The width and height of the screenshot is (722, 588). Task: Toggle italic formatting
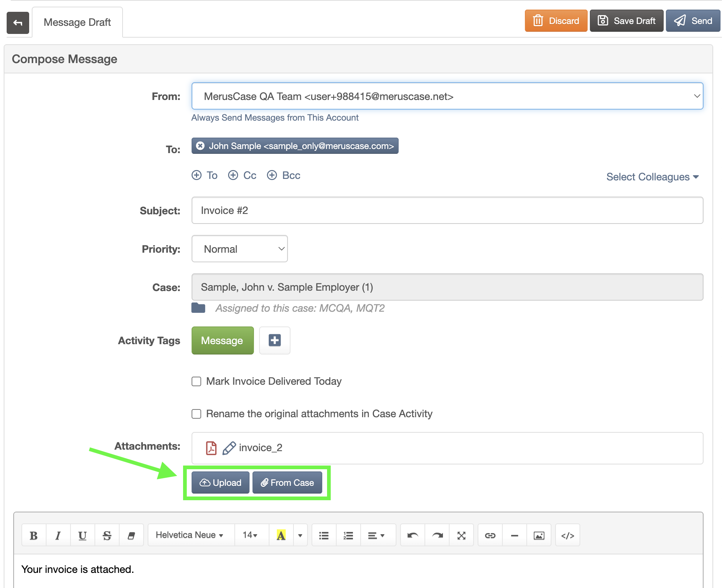(x=58, y=535)
